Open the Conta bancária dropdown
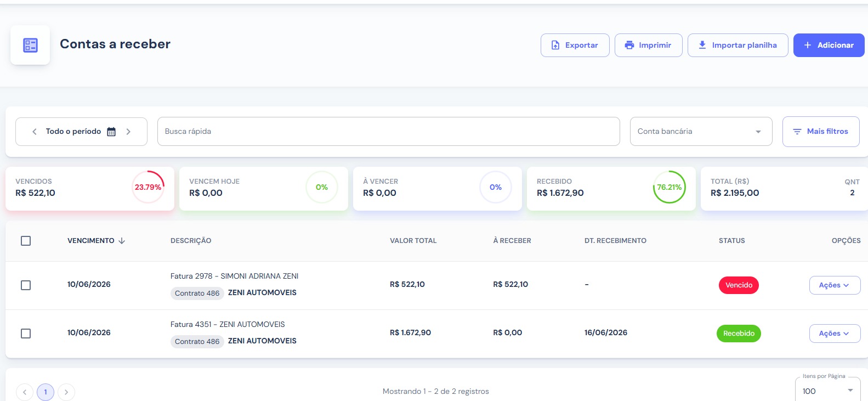 [x=701, y=132]
